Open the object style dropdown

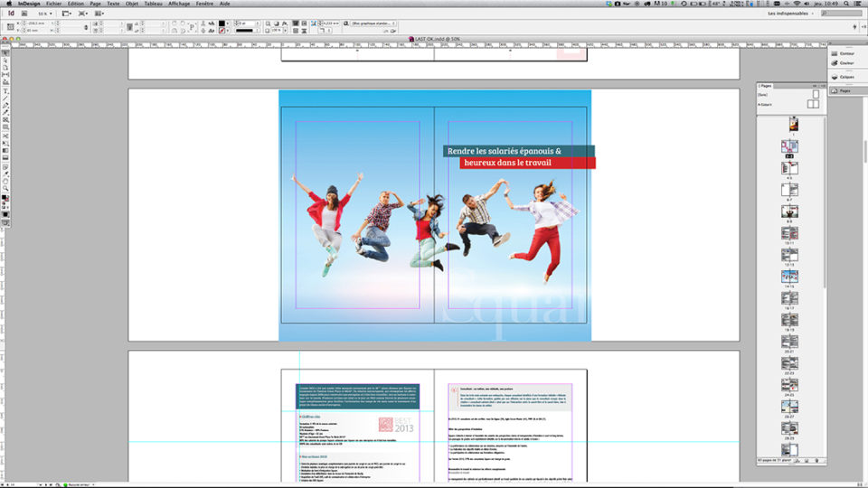[x=373, y=23]
